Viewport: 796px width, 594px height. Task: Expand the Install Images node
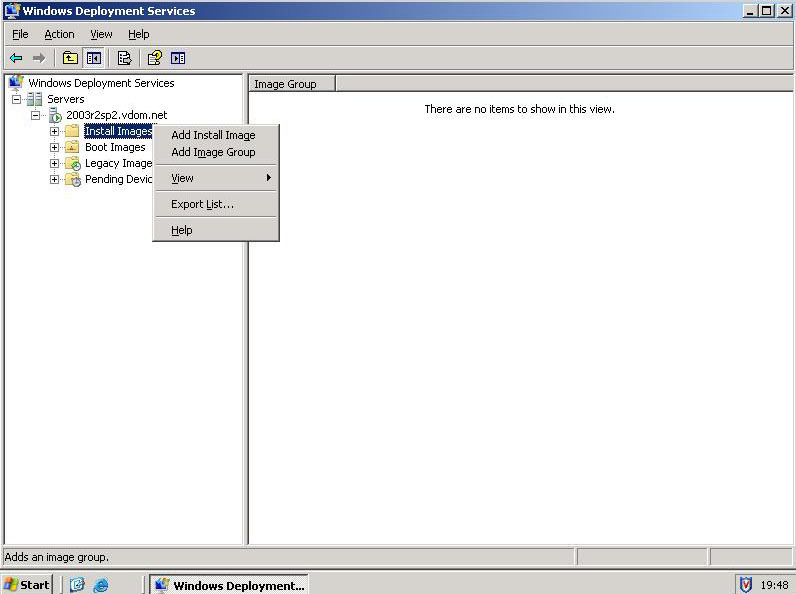click(x=54, y=131)
